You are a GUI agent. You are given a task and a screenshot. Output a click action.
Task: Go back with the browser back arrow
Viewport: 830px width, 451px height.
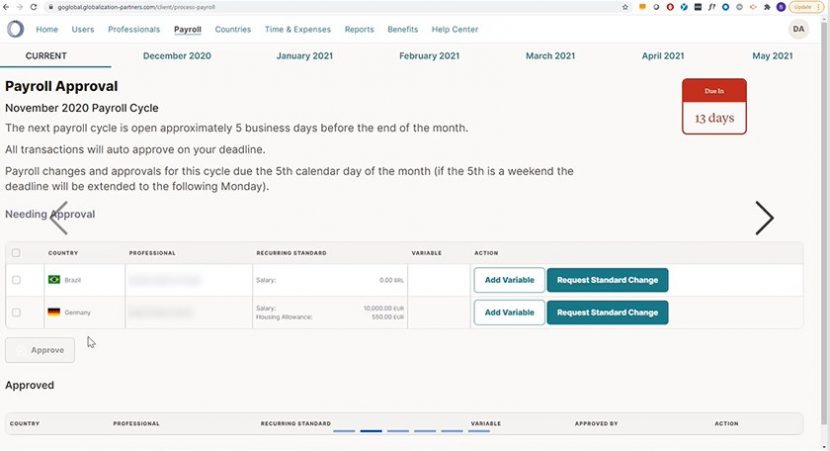7,6
